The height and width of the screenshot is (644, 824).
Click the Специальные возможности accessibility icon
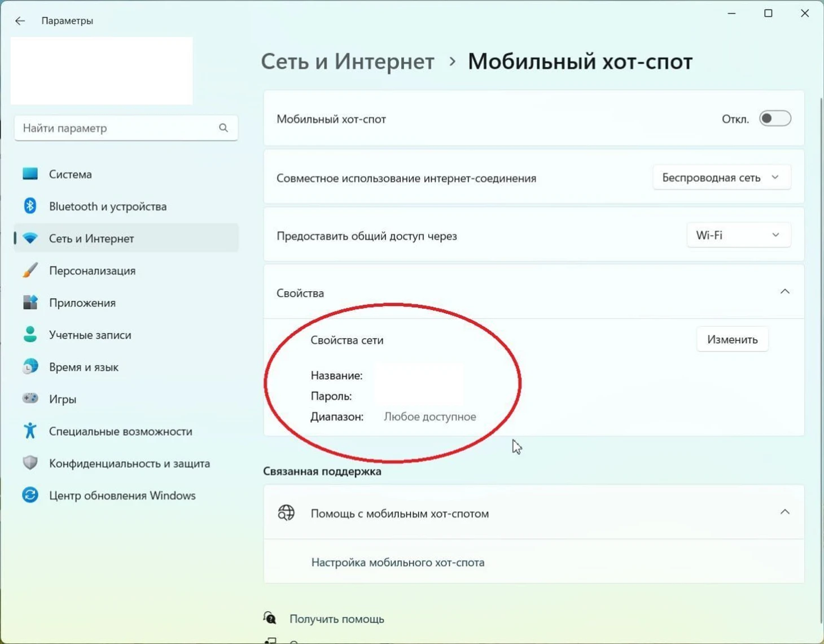click(x=30, y=431)
